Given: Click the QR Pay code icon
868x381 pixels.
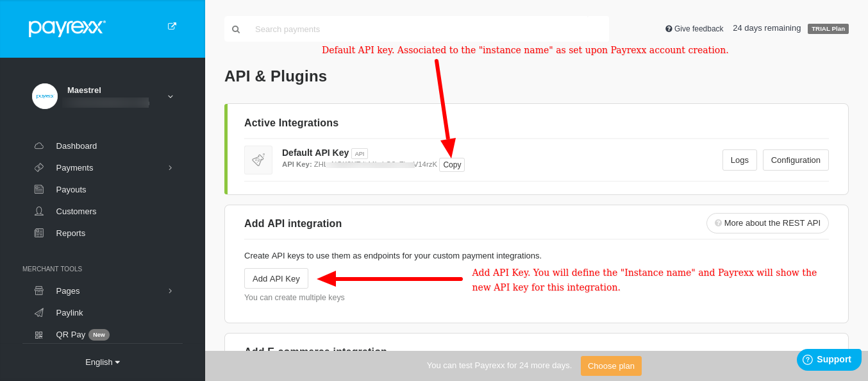Looking at the screenshot, I should point(39,335).
